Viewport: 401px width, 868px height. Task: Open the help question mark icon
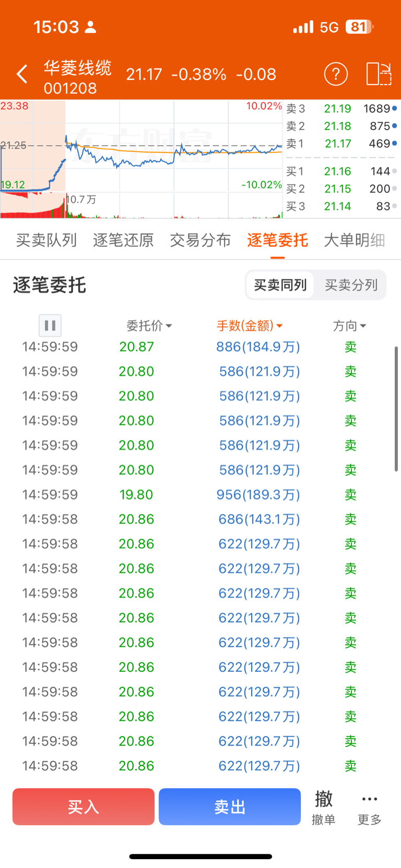pos(336,74)
